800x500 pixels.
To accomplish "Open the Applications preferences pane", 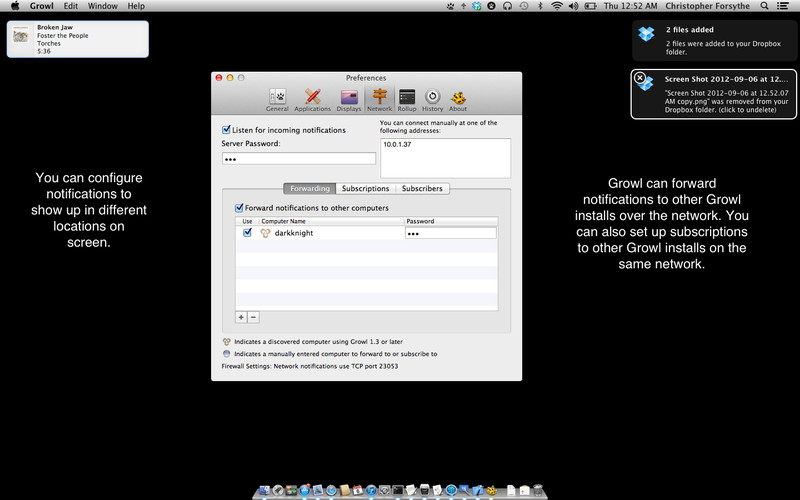I will point(312,98).
